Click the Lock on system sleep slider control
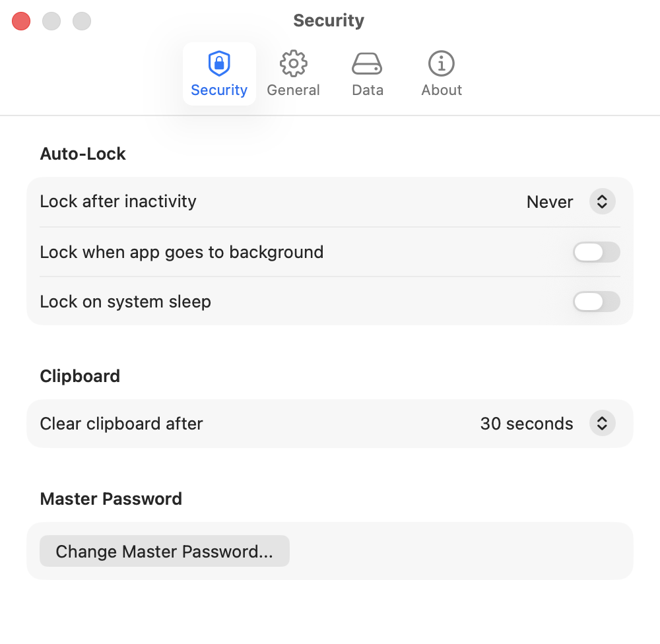The width and height of the screenshot is (660, 644). point(596,302)
